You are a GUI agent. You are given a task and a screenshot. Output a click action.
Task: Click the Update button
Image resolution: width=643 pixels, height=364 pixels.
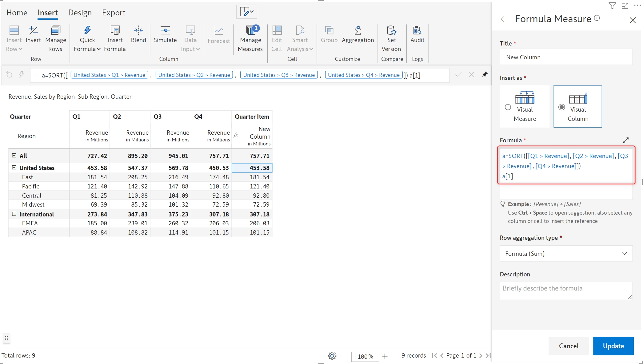pyautogui.click(x=613, y=346)
